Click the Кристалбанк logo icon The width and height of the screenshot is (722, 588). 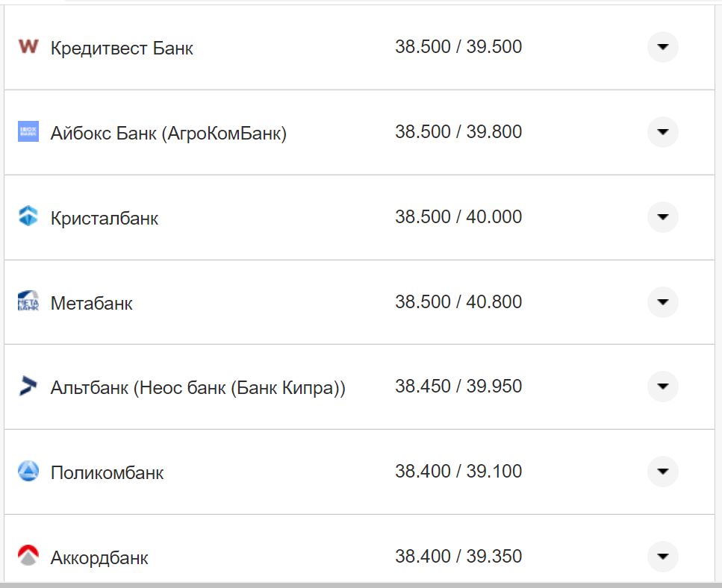click(28, 217)
